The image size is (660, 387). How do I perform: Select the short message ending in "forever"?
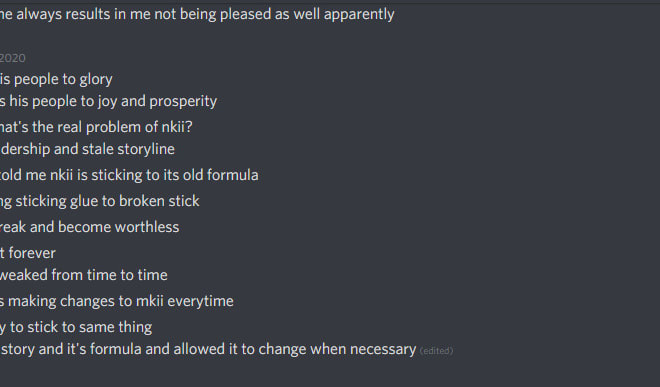point(28,253)
